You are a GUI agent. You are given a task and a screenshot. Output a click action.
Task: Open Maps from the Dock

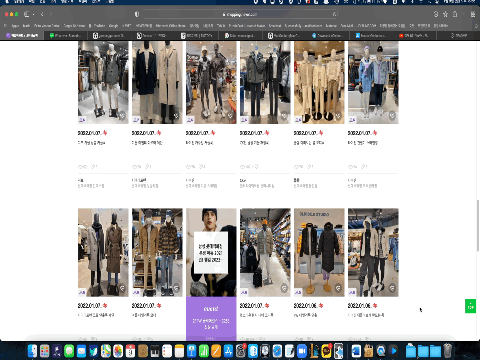coord(106,351)
